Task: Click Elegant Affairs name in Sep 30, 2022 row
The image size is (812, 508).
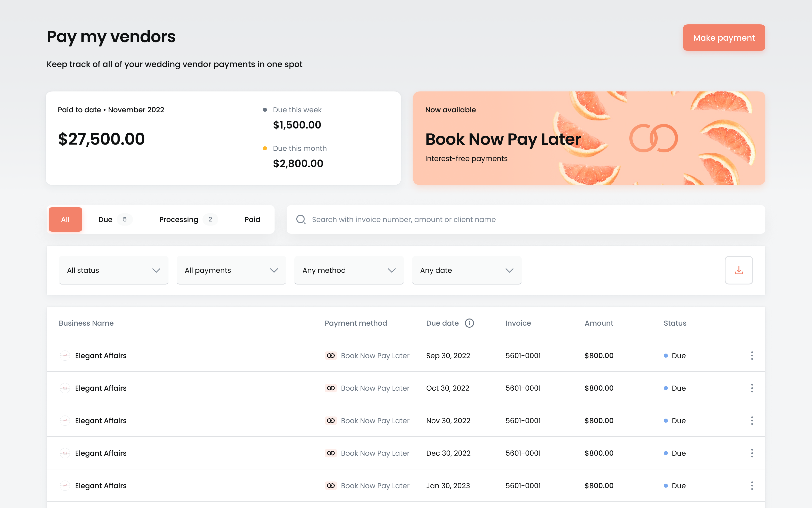Action: coord(101,355)
